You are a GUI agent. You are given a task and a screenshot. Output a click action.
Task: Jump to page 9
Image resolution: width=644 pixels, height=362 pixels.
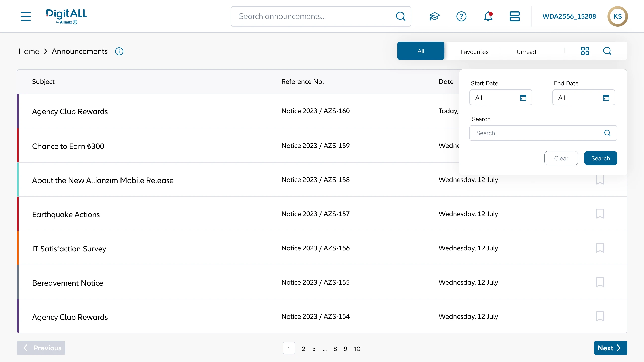345,349
